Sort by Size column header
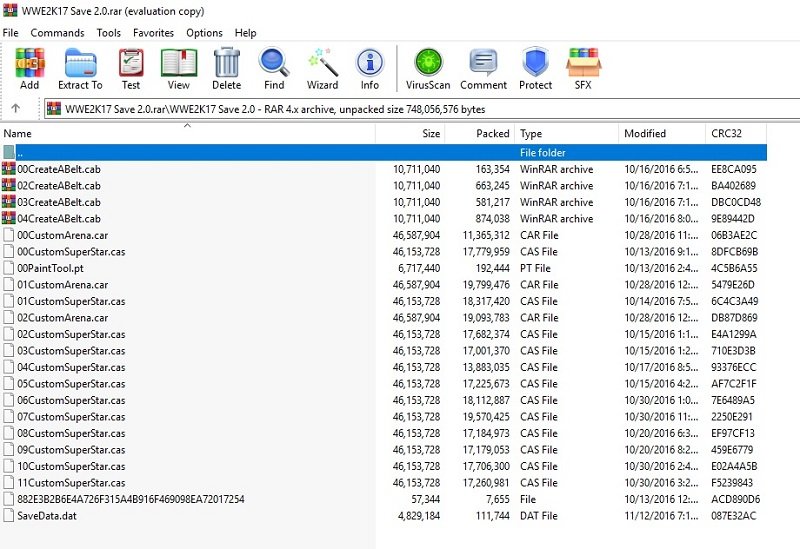This screenshot has height=549, width=800. (410, 133)
